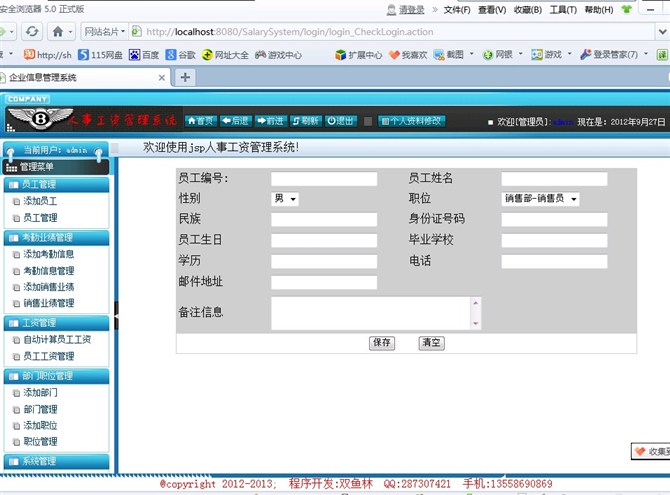Click the 后退 back arrow button
Image resolution: width=670 pixels, height=495 pixels.
pyautogui.click(x=236, y=121)
